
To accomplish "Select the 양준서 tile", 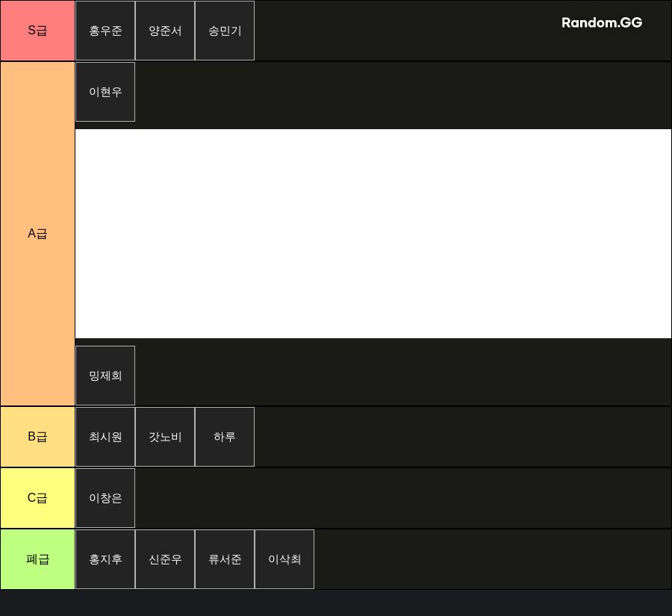I will [165, 31].
